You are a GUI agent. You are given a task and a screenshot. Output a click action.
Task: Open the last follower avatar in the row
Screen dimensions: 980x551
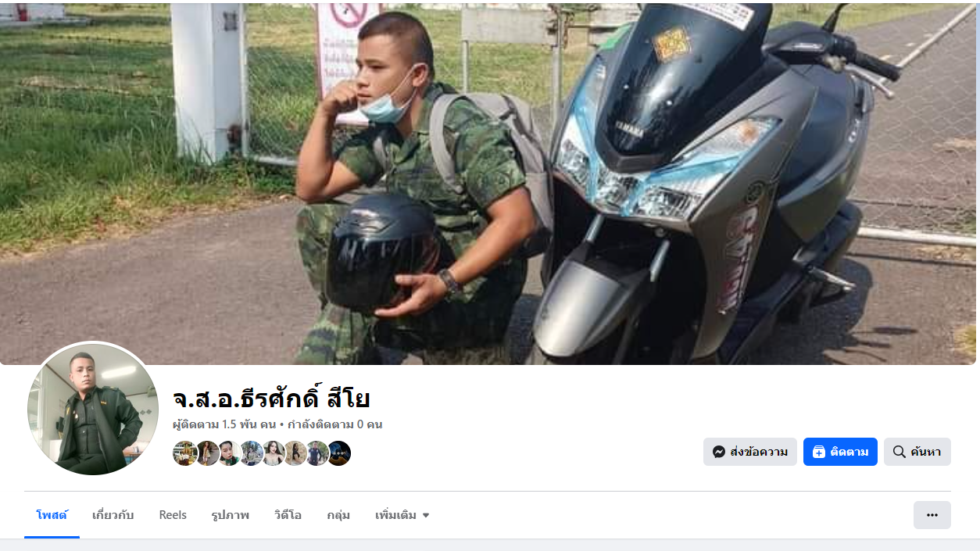click(x=338, y=453)
